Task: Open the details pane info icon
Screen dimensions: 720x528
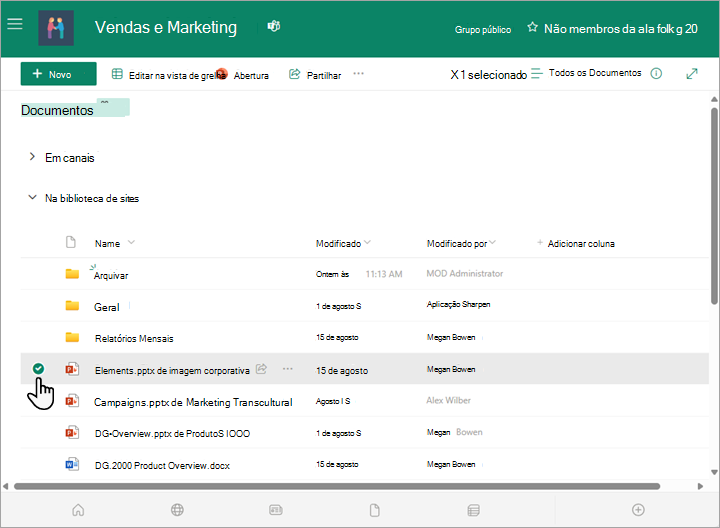Action: [656, 73]
